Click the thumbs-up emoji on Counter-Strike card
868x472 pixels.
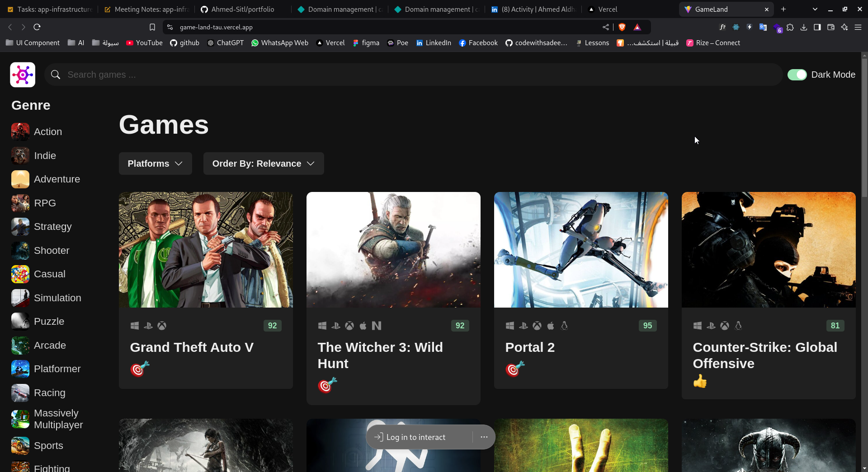click(700, 381)
